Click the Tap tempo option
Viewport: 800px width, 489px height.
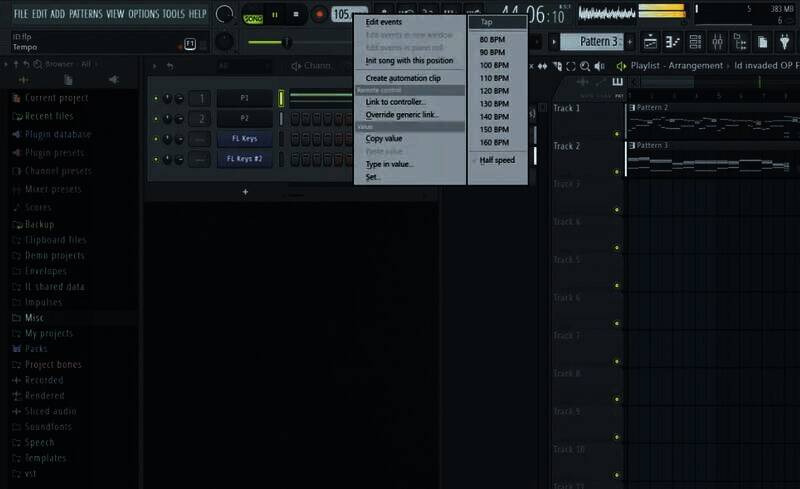pyautogui.click(x=487, y=22)
